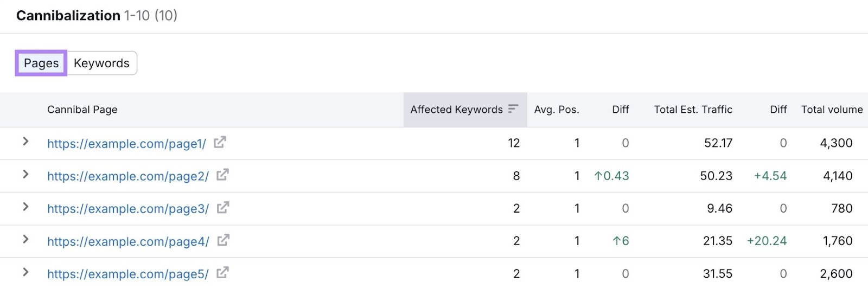Open page1 external link icon
Viewport: 868px width, 288px height.
(x=220, y=143)
